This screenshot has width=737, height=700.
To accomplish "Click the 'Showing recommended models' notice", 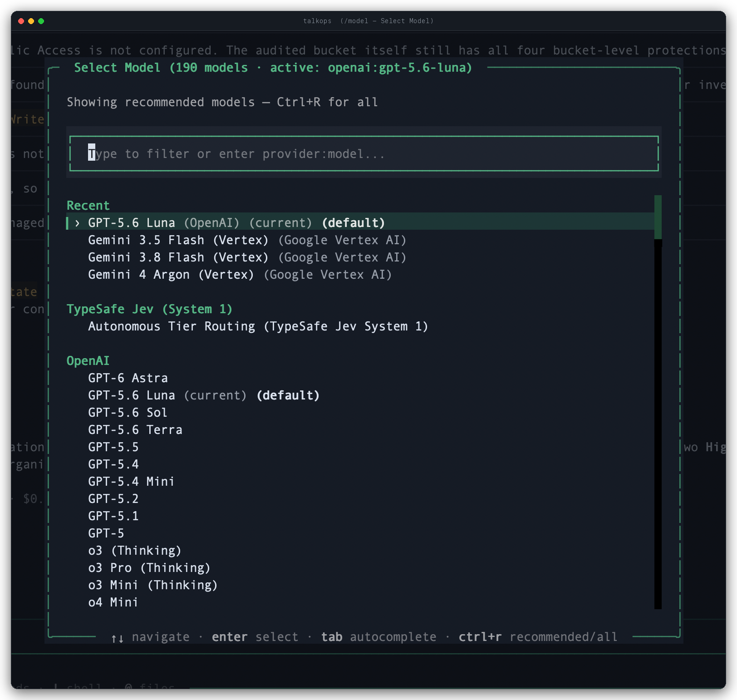I will pos(222,102).
